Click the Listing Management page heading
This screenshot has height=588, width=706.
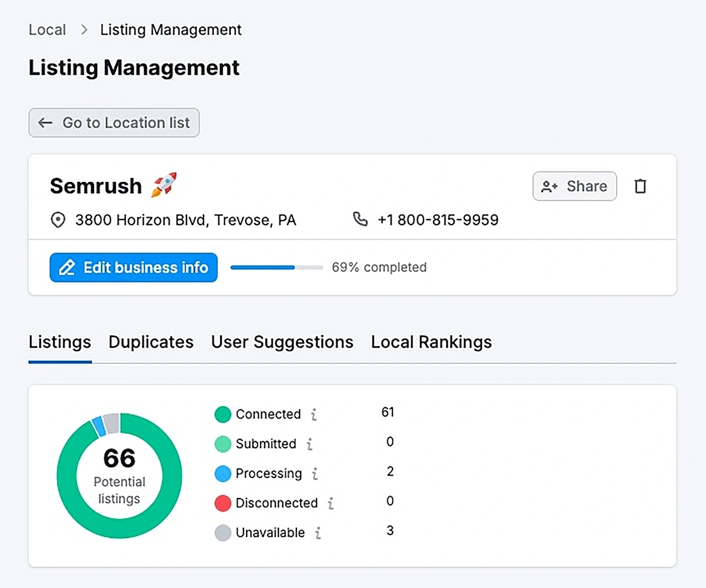click(134, 68)
